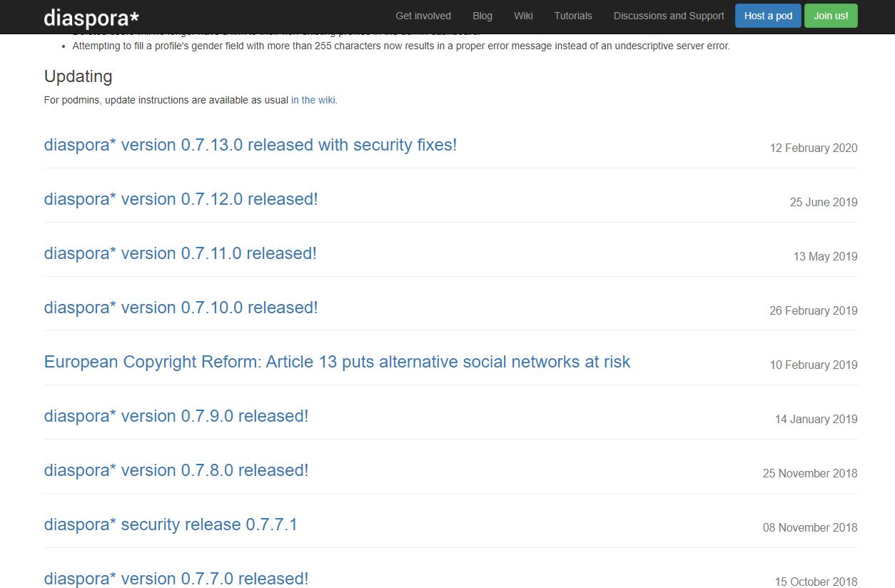Click the date 13 May 2019
This screenshot has width=895, height=588.
click(x=826, y=256)
